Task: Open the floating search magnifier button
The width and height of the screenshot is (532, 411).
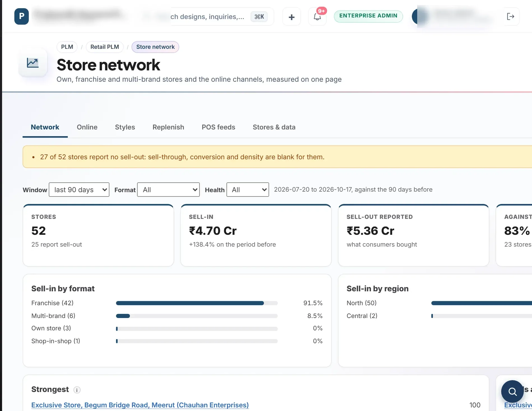Action: coord(512,391)
